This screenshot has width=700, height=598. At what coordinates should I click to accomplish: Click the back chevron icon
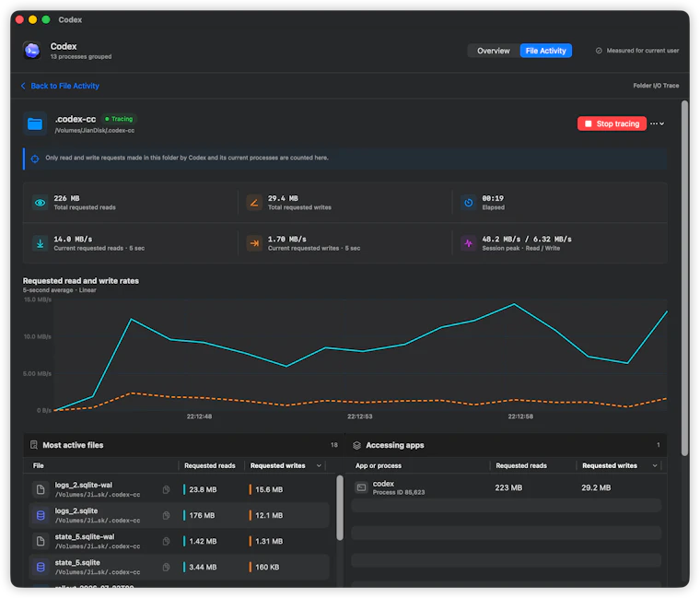[23, 86]
